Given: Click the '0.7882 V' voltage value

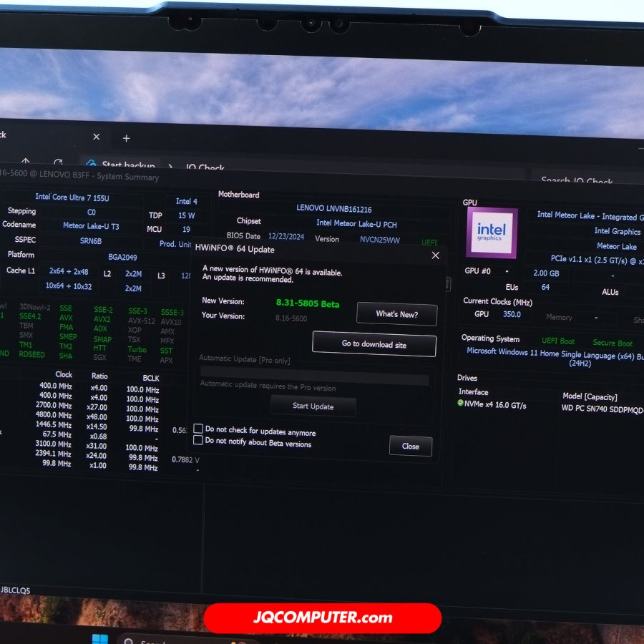Looking at the screenshot, I should pyautogui.click(x=185, y=459).
